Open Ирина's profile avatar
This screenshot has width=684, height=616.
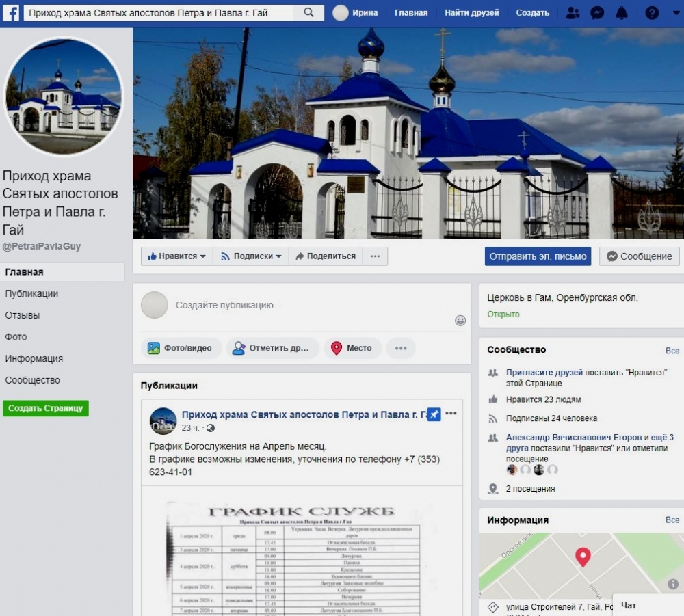point(341,13)
